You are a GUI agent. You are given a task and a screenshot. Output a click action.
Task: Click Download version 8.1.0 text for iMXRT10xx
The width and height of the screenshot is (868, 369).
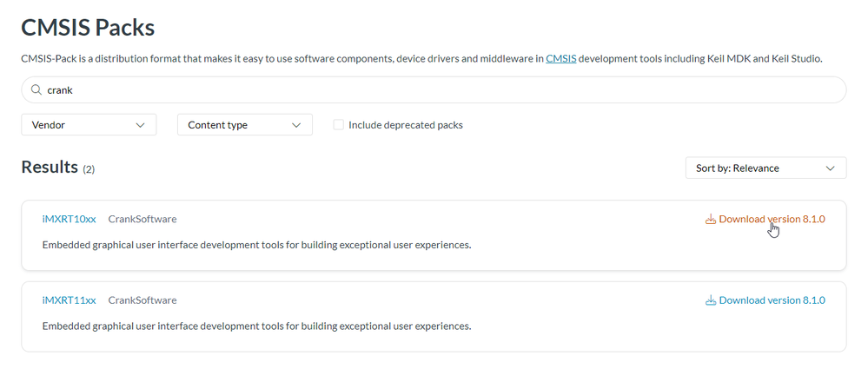tap(772, 219)
